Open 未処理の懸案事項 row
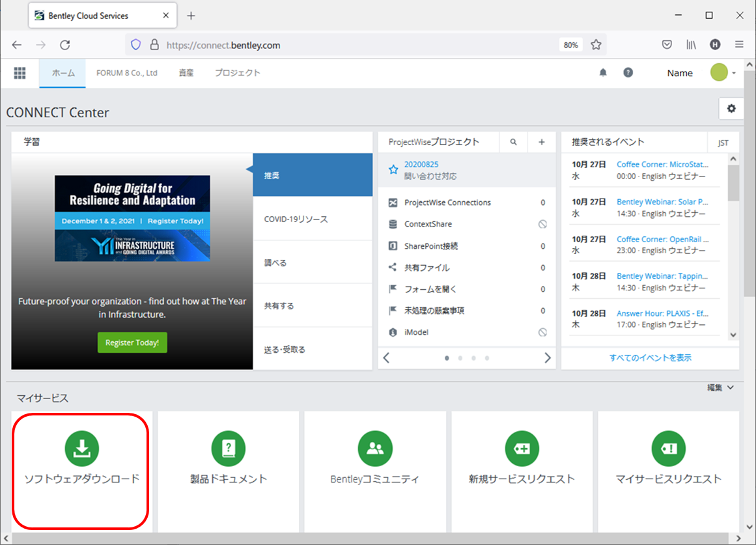Viewport: 756px width, 545px height. (467, 311)
